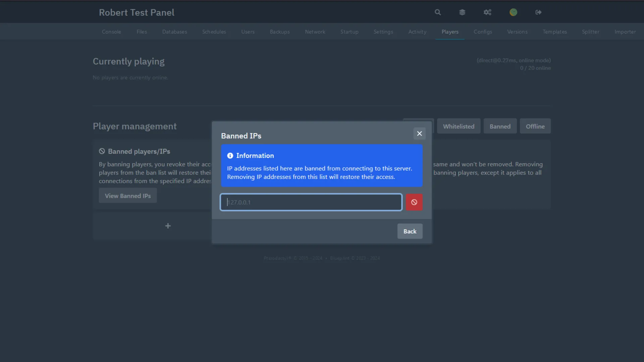Click the sign out icon
Screen dimensions: 644x362
538,12
